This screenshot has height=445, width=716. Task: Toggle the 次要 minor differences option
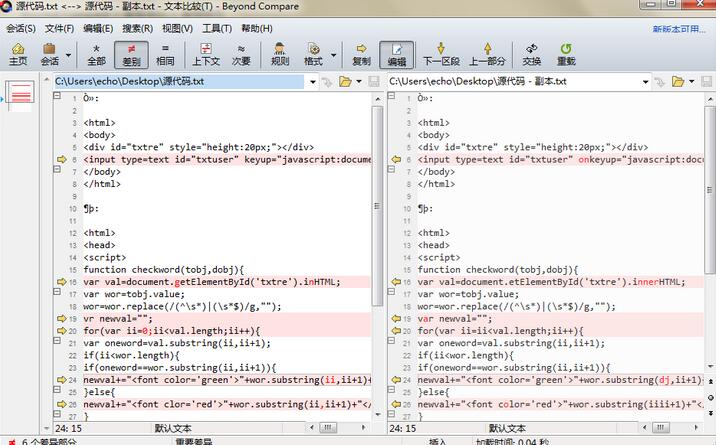click(241, 54)
